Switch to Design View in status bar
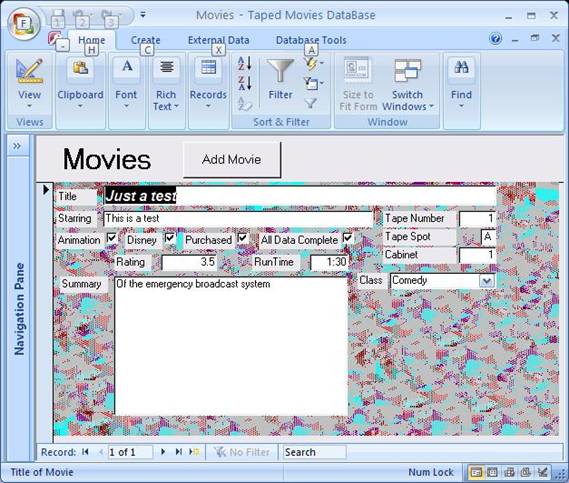Image resolution: width=569 pixels, height=483 pixels. [x=543, y=472]
